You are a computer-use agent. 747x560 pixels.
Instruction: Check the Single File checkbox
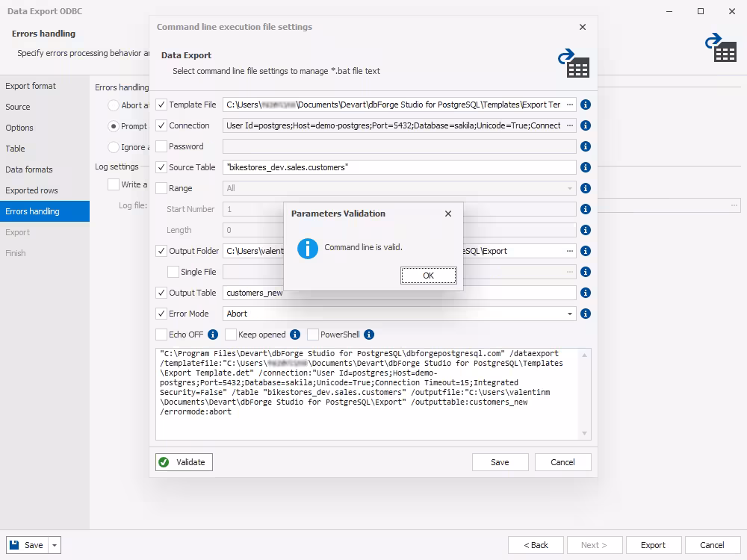(173, 272)
